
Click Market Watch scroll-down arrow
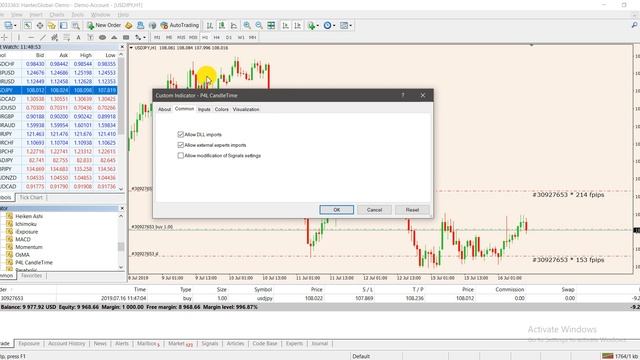[x=121, y=189]
